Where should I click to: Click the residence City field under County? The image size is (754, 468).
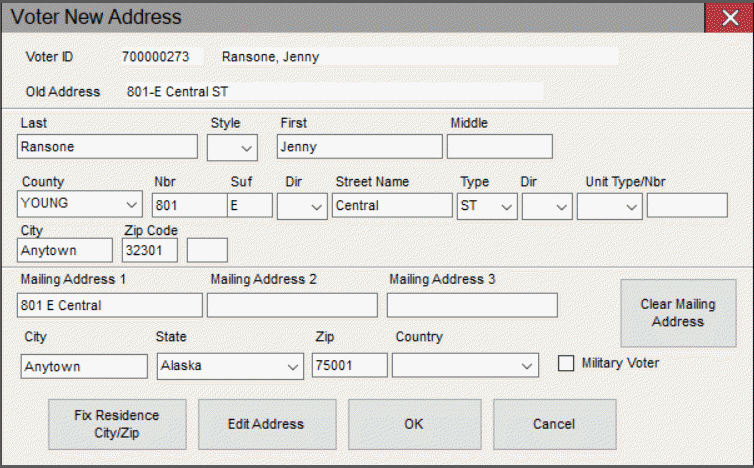[65, 251]
